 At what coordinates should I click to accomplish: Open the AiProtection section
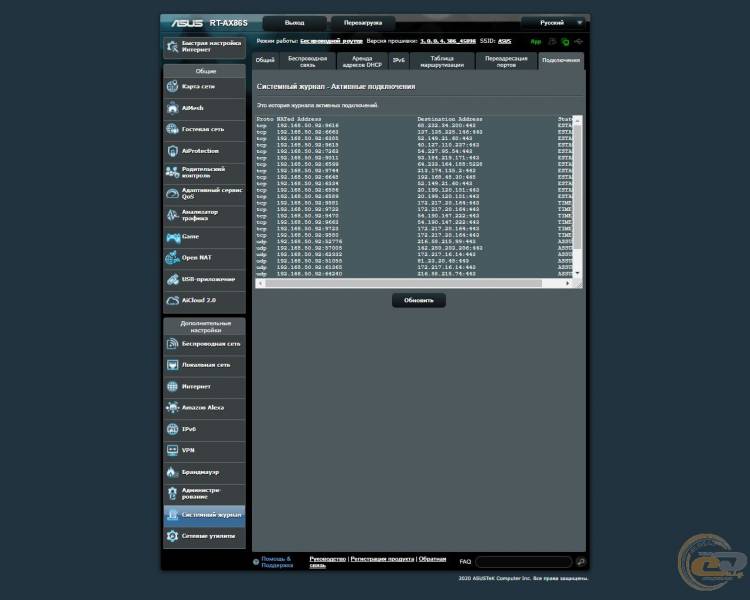pos(204,151)
